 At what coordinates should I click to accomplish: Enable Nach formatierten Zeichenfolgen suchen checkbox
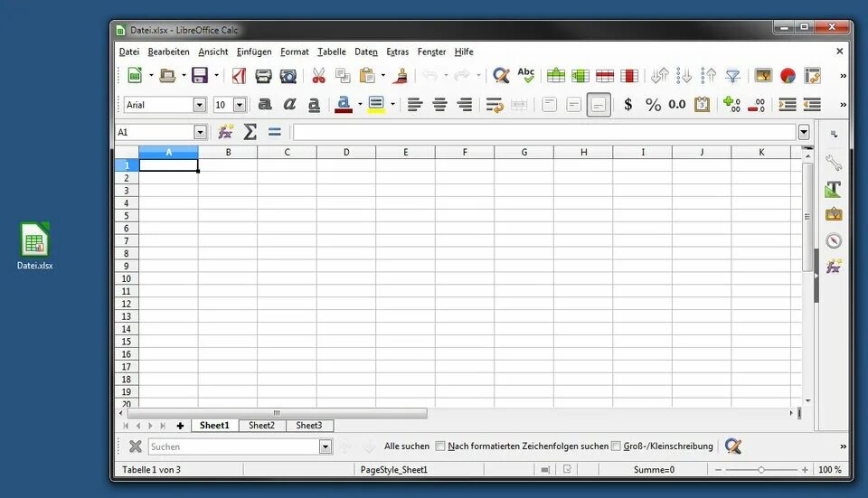point(440,446)
